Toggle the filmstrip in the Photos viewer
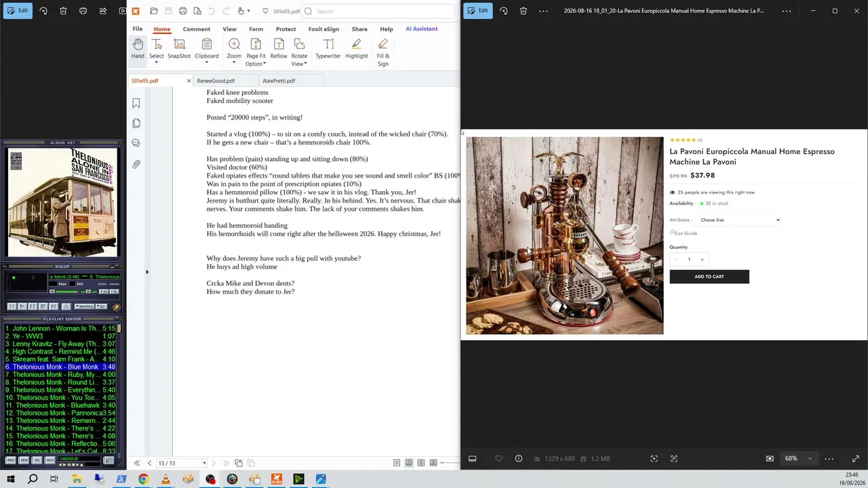Screen dimensions: 868x488 coord(473,459)
